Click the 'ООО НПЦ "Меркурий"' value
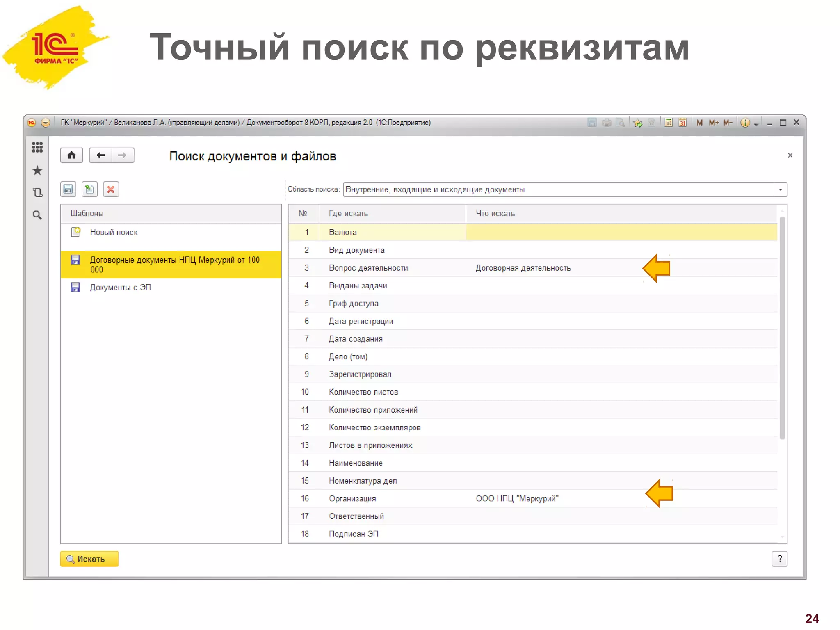This screenshot has height=630, width=840. click(517, 499)
